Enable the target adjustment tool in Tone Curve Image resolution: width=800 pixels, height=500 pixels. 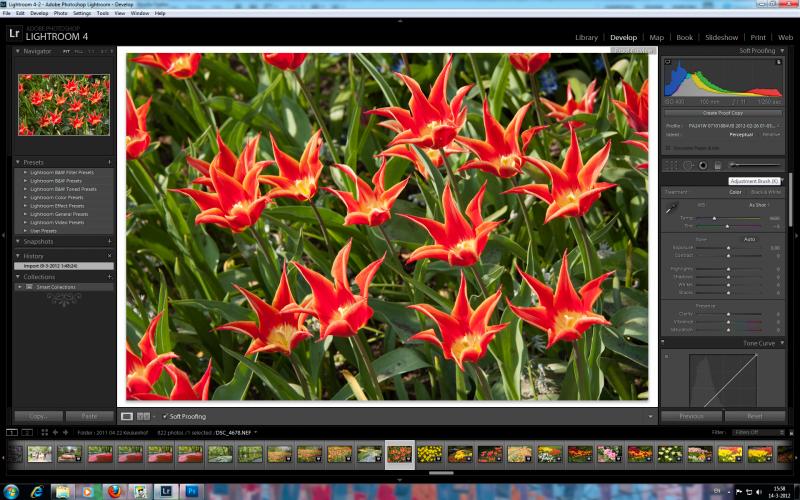coord(667,356)
